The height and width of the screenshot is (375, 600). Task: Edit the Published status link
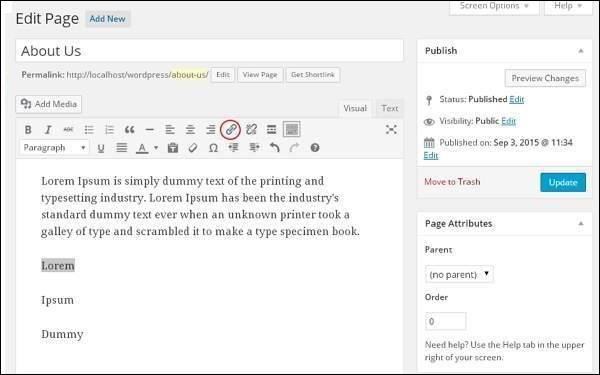(x=517, y=99)
